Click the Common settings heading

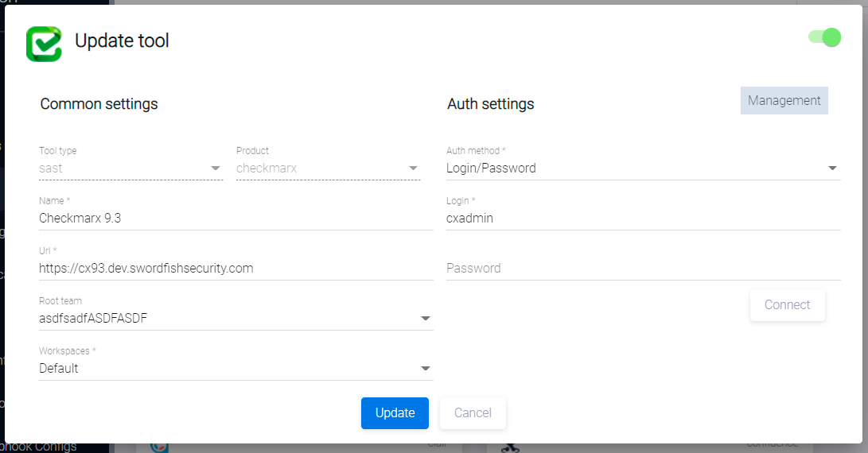[99, 104]
